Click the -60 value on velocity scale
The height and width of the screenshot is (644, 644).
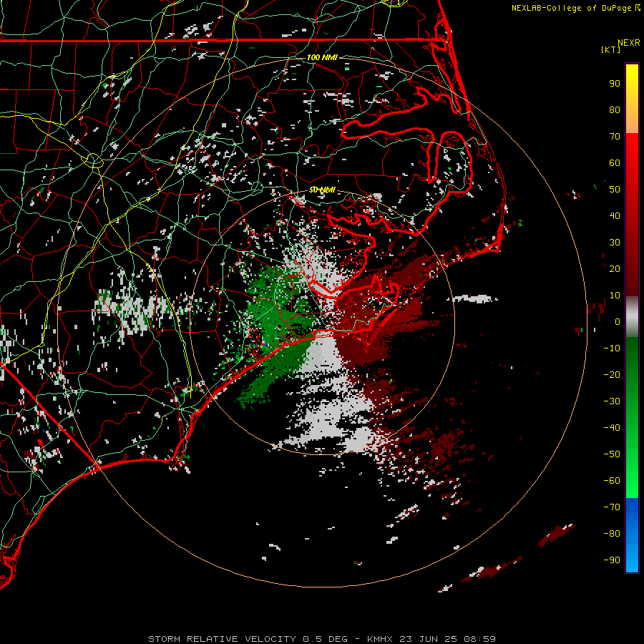[612, 481]
